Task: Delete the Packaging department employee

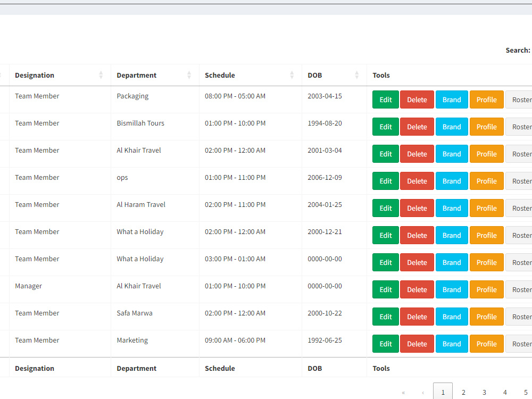Action: 417,99
